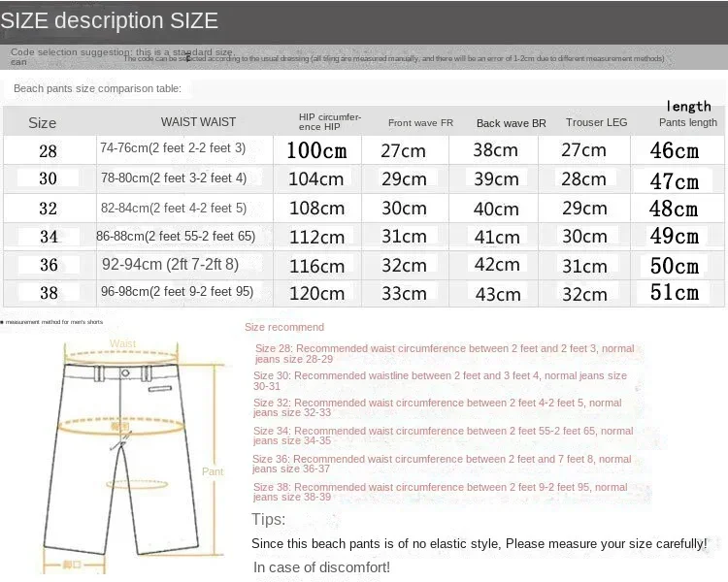
Task: Click the 'Waist' label on shorts diagram
Action: 122,344
